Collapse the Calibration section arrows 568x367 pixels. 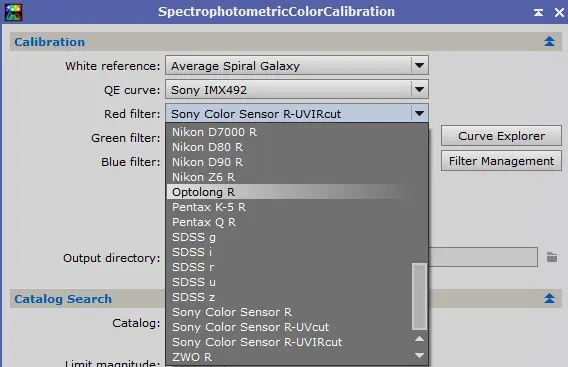click(549, 41)
